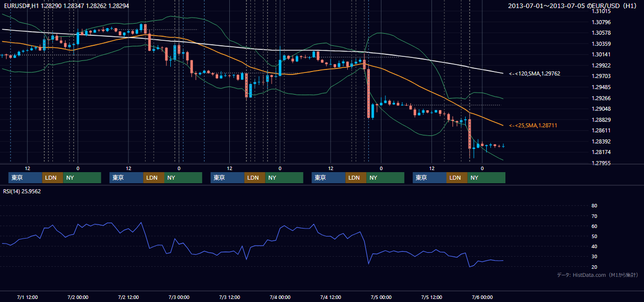Click the 1.28611 price axis label
This screenshot has width=644, height=302.
click(x=601, y=130)
